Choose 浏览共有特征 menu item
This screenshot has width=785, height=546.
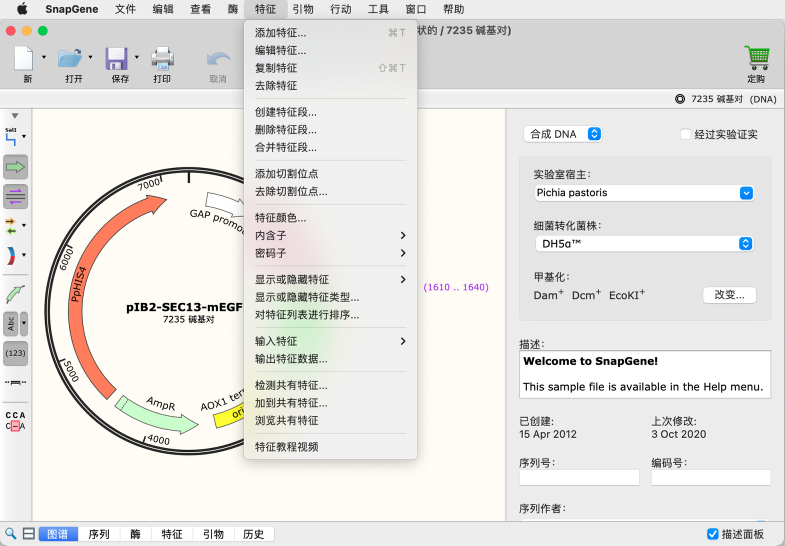point(330,420)
